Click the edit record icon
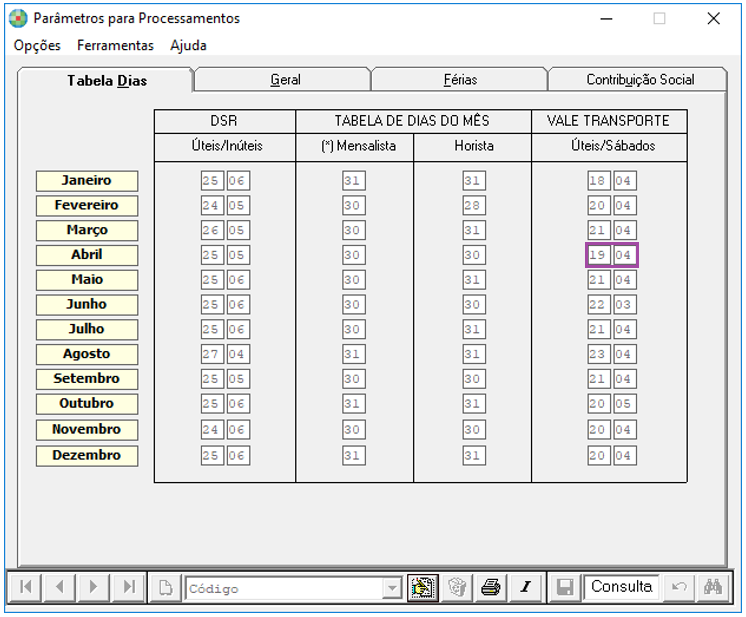Viewport: 746px width, 617px height. [x=422, y=588]
